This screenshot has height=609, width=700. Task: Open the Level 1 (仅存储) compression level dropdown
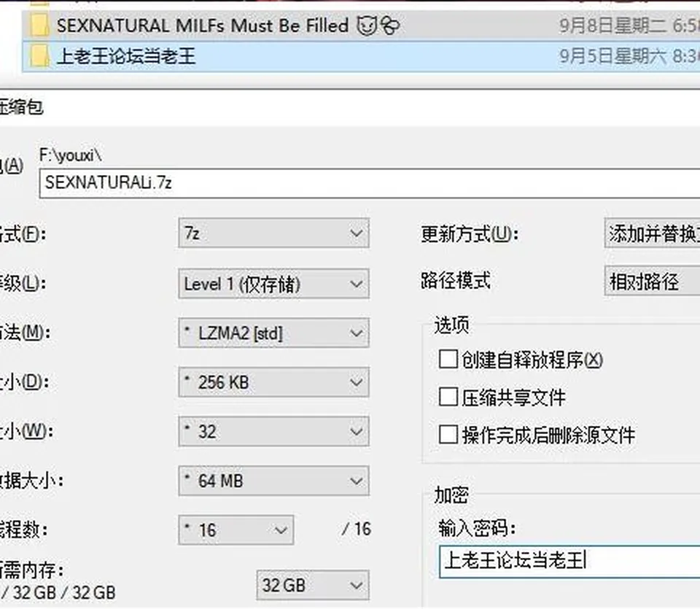[x=273, y=284]
